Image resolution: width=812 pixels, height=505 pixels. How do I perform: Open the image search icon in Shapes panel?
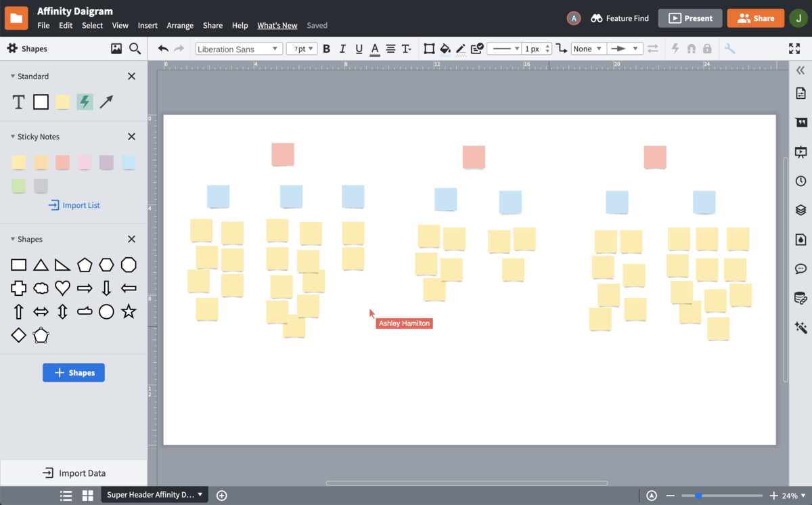coord(116,48)
